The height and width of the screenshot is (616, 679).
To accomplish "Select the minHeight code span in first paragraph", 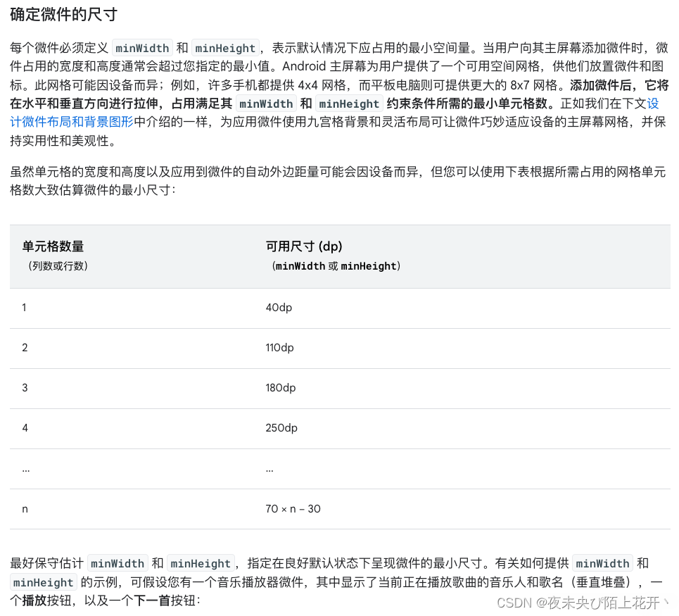I will pos(225,48).
